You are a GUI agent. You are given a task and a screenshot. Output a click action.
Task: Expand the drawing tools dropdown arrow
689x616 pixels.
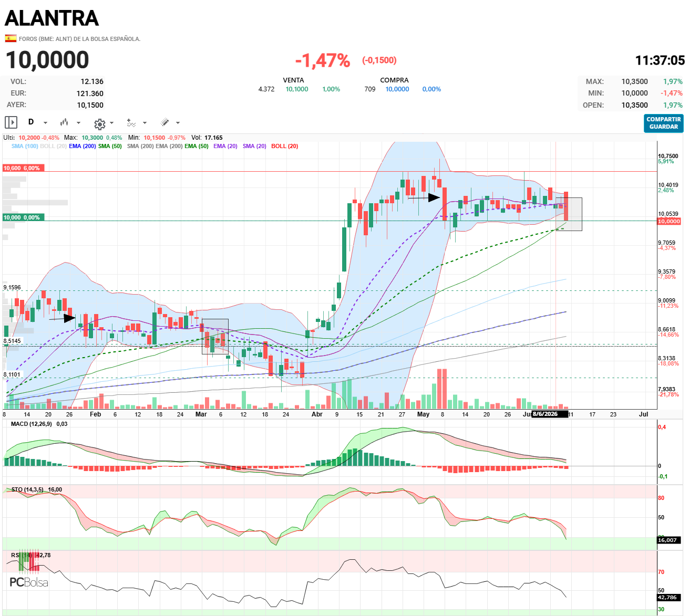(x=178, y=123)
